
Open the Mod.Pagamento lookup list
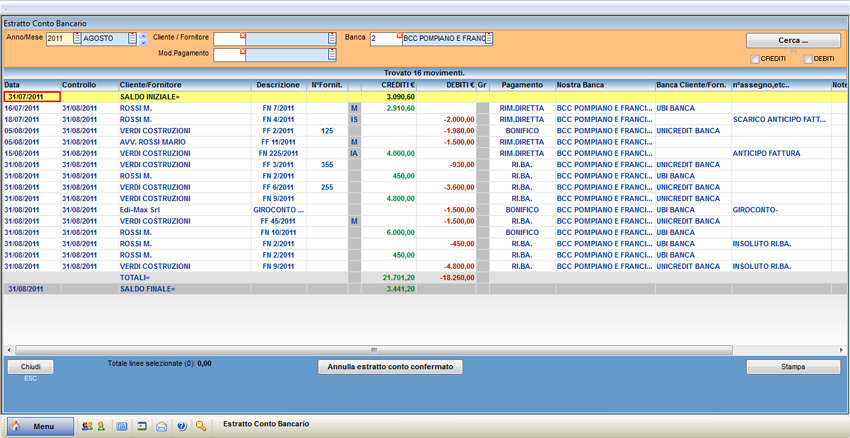click(x=332, y=55)
